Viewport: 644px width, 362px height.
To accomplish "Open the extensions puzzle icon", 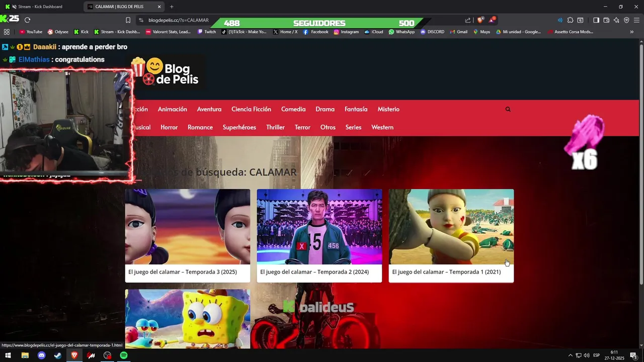I will point(570,20).
